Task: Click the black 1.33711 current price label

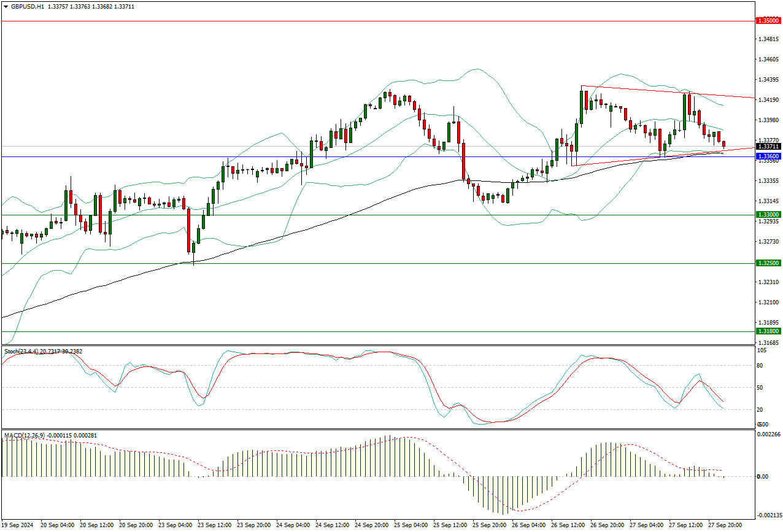Action: pyautogui.click(x=768, y=147)
